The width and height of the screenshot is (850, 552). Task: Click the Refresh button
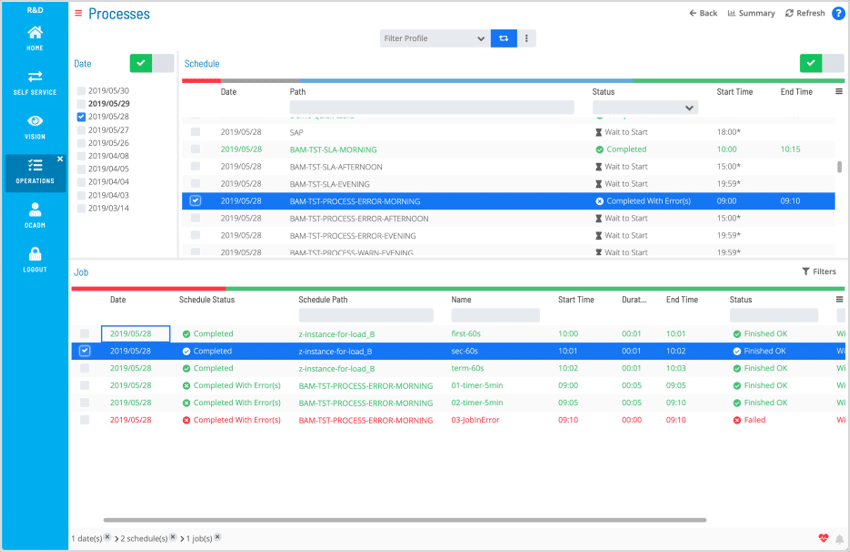coord(805,13)
